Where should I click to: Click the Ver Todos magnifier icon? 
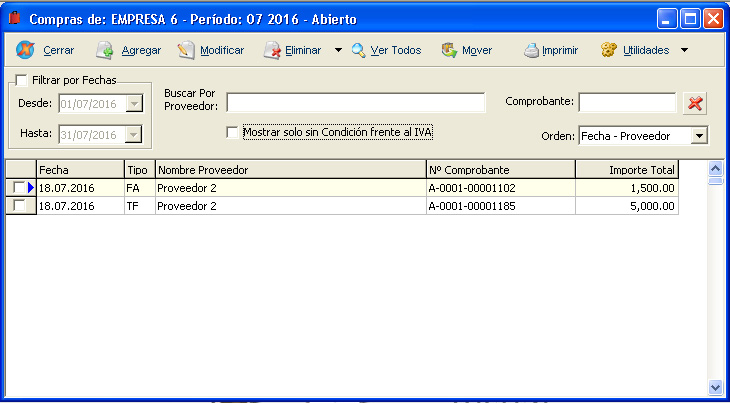pyautogui.click(x=358, y=50)
